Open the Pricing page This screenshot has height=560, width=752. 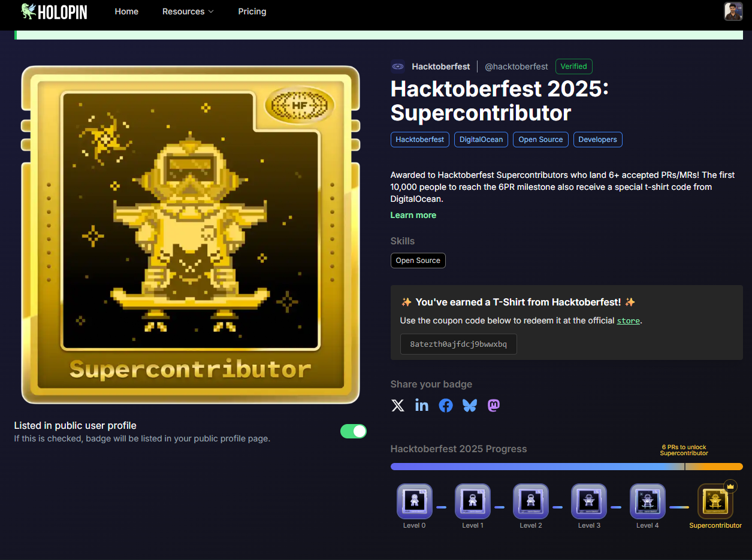[252, 11]
